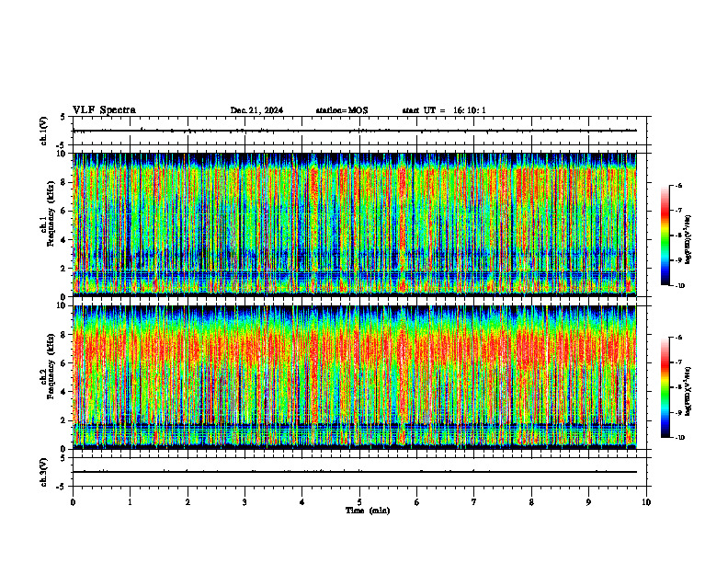
Task: Click the ch.1 spectrogram 8 kHz tick label
Action: pos(64,182)
